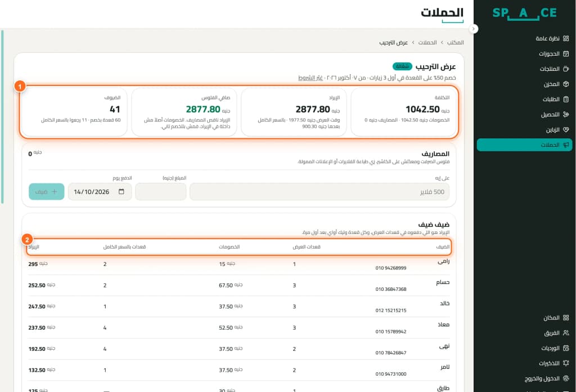Click phone number 010 15789942
576x392 pixels.
[x=391, y=332]
